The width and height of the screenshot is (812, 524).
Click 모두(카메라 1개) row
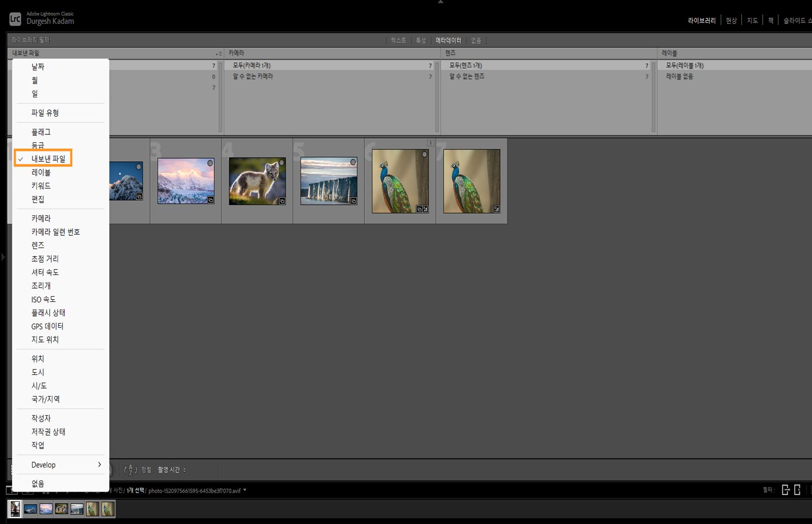(x=330, y=65)
